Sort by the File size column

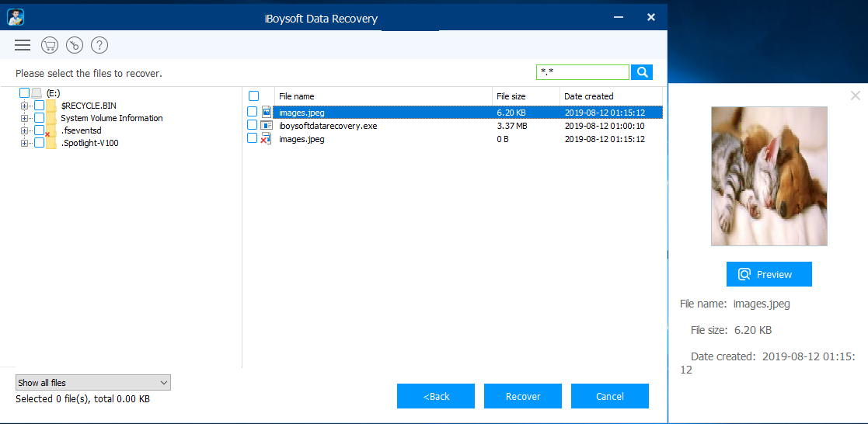tap(525, 96)
